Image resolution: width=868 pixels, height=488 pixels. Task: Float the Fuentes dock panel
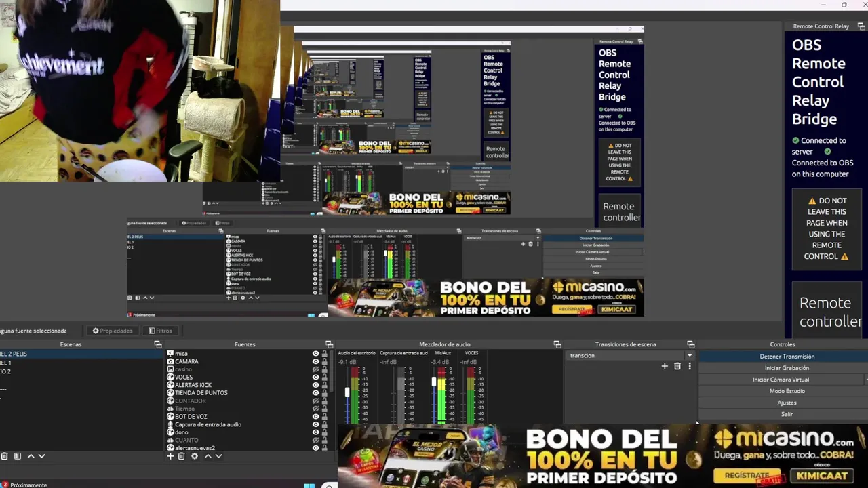pos(329,344)
